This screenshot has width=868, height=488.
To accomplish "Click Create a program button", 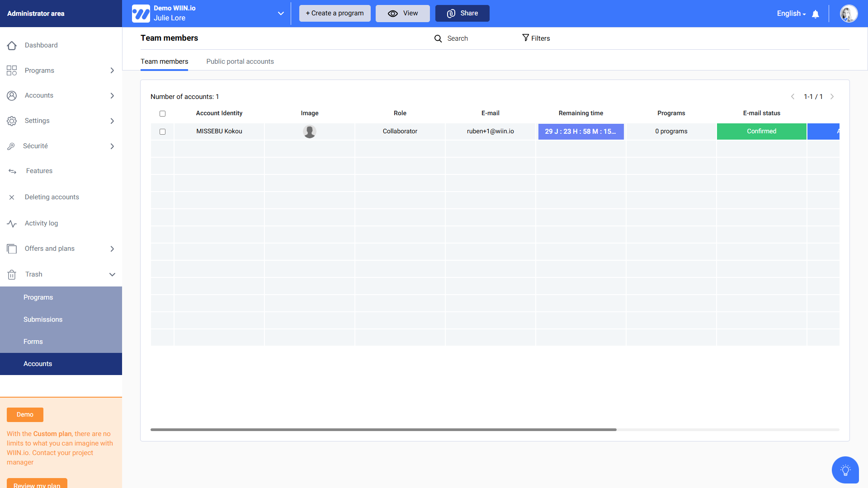I will tap(335, 14).
